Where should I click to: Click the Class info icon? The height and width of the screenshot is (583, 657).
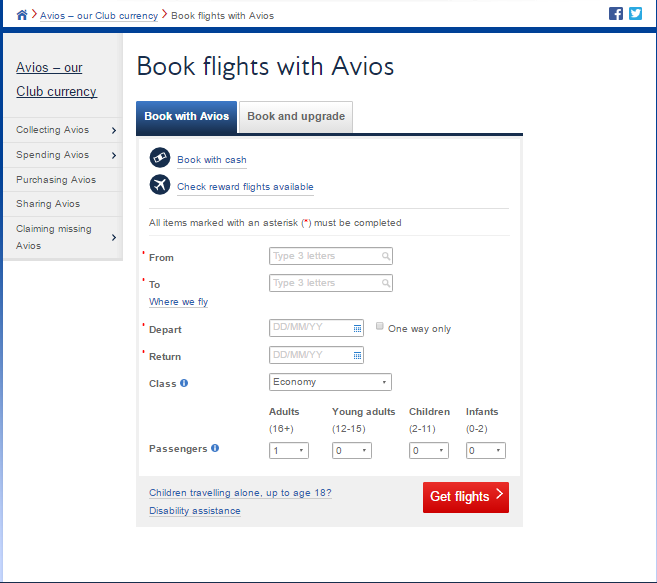[x=184, y=383]
